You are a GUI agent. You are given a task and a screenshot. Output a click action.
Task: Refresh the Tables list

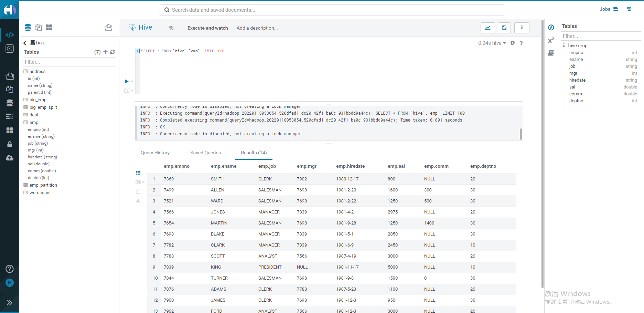pyautogui.click(x=112, y=52)
